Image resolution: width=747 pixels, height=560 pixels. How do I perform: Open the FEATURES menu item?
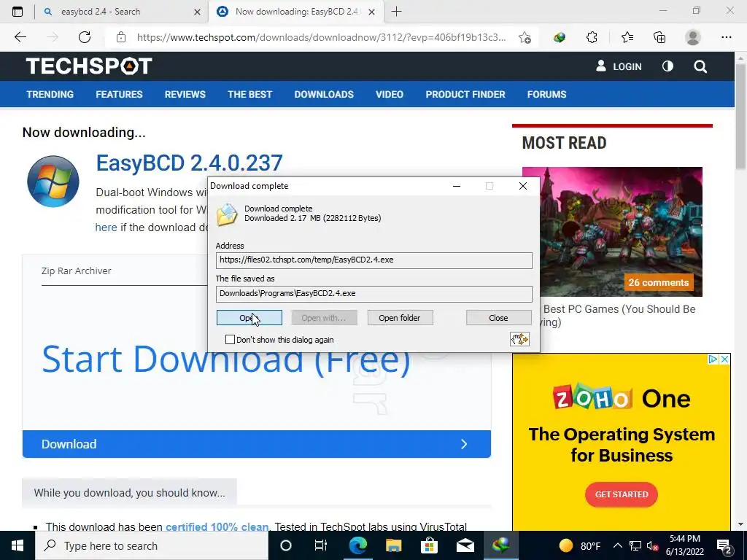(119, 94)
